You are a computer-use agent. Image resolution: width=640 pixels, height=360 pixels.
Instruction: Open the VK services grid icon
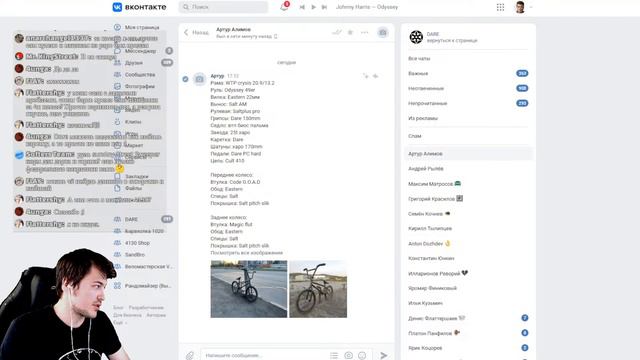coord(500,7)
